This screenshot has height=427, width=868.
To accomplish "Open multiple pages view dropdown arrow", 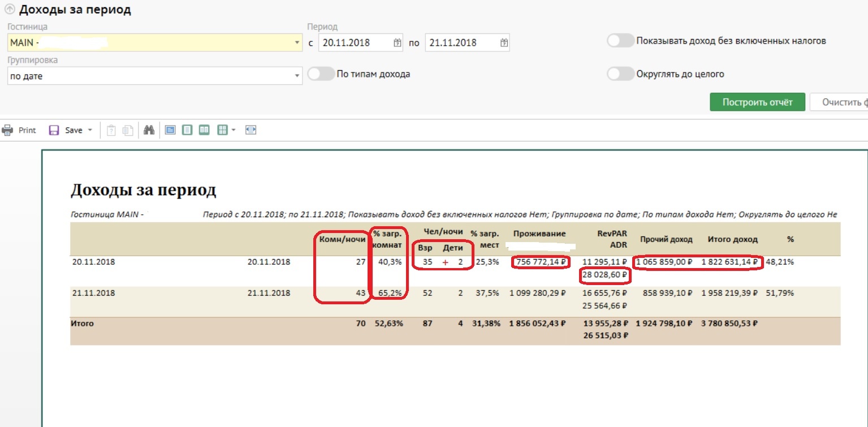I will (x=233, y=130).
